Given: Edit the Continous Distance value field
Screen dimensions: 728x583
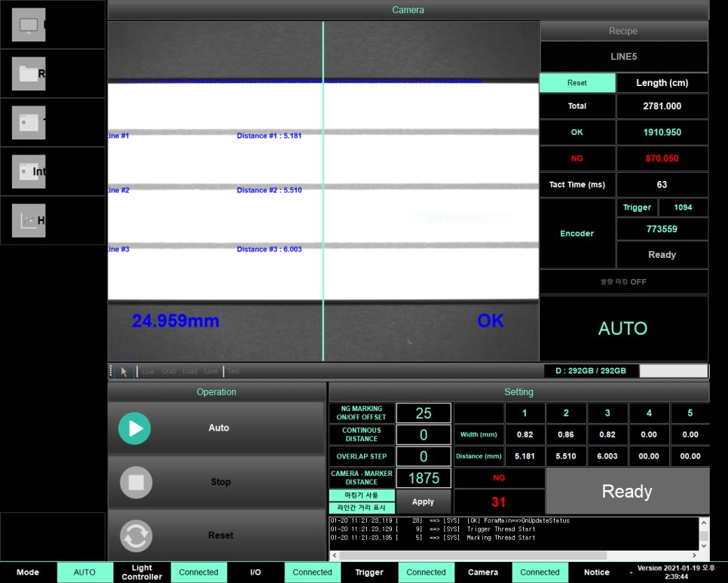Looking at the screenshot, I should (424, 435).
